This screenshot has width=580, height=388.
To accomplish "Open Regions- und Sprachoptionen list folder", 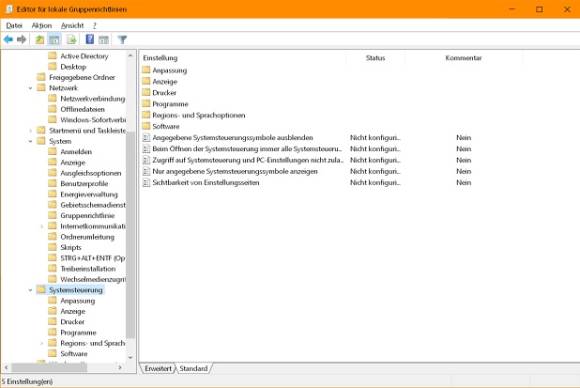I will 199,115.
